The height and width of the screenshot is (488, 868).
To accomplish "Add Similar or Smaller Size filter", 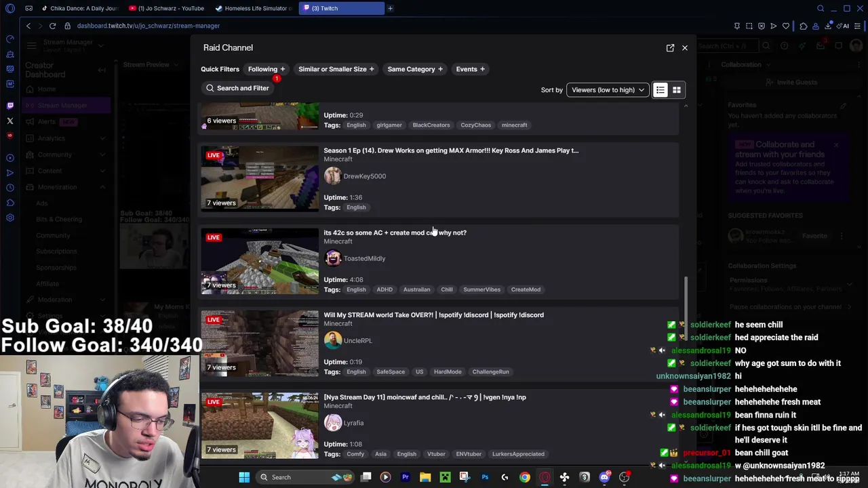I will (x=336, y=69).
